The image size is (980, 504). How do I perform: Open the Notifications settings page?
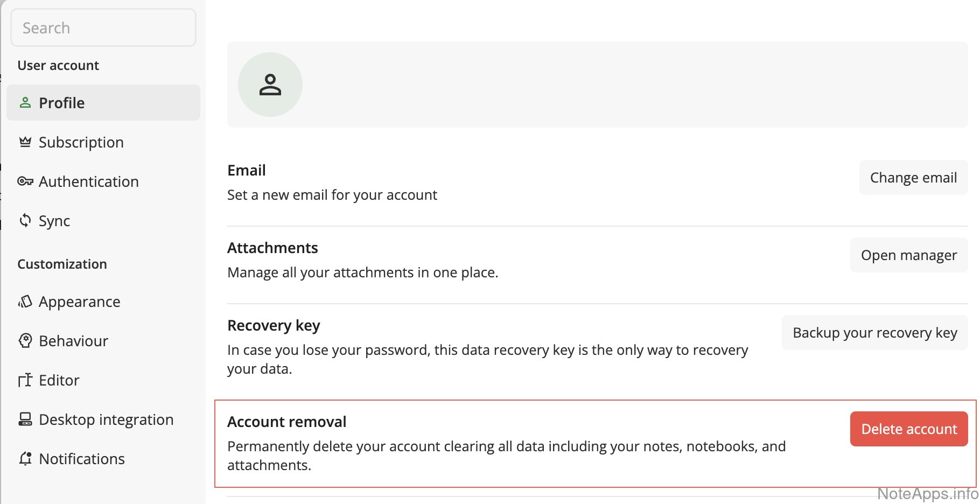82,459
